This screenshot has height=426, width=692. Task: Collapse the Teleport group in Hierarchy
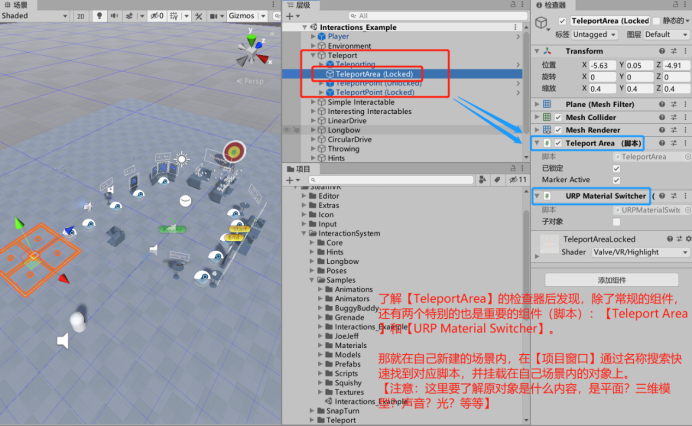pyautogui.click(x=313, y=55)
